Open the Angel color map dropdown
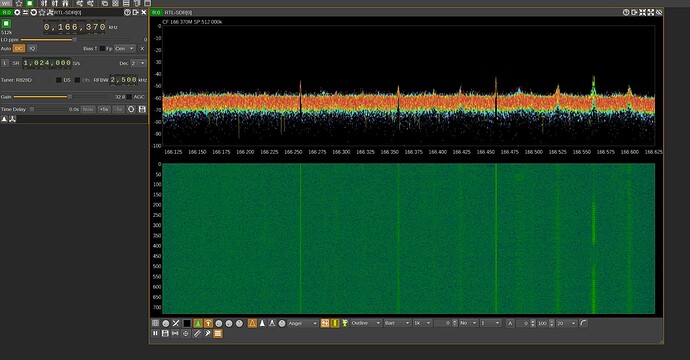The height and width of the screenshot is (360, 690). click(302, 323)
